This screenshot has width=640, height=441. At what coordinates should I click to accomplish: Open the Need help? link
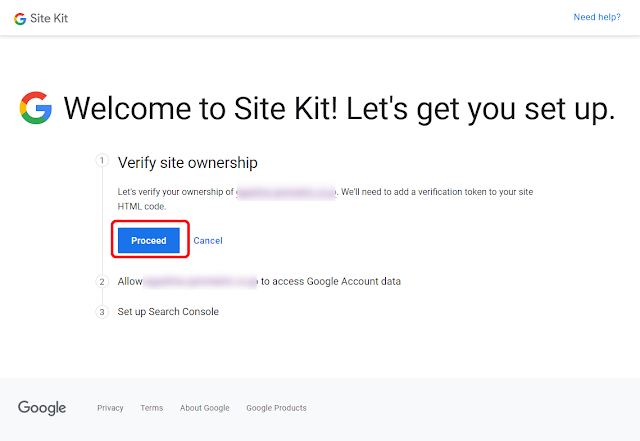click(x=597, y=17)
